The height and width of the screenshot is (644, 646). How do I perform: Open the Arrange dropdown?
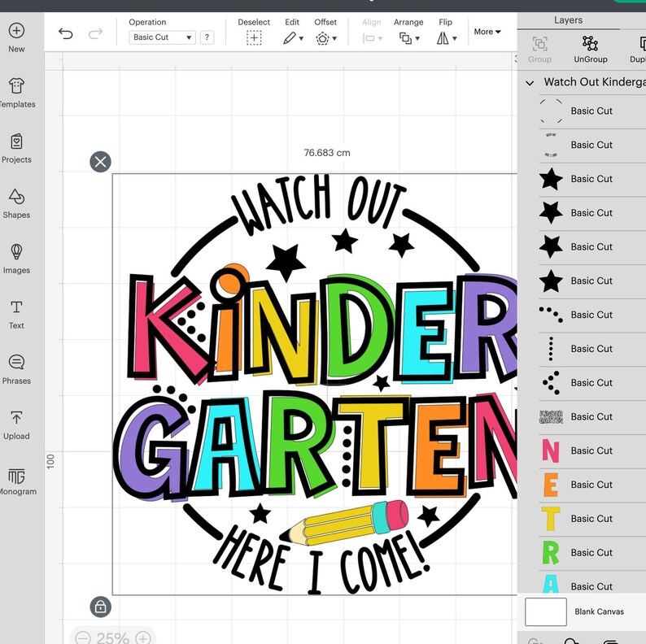point(409,38)
